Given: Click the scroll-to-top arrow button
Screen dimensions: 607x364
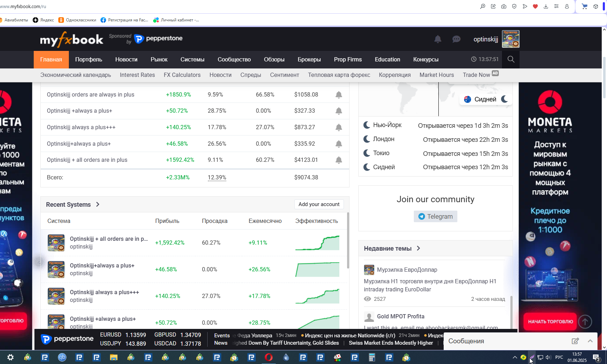Looking at the screenshot, I should 585,321.
